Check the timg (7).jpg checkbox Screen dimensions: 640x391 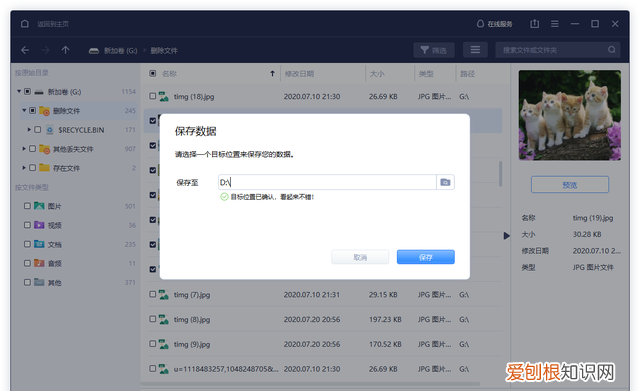(152, 294)
